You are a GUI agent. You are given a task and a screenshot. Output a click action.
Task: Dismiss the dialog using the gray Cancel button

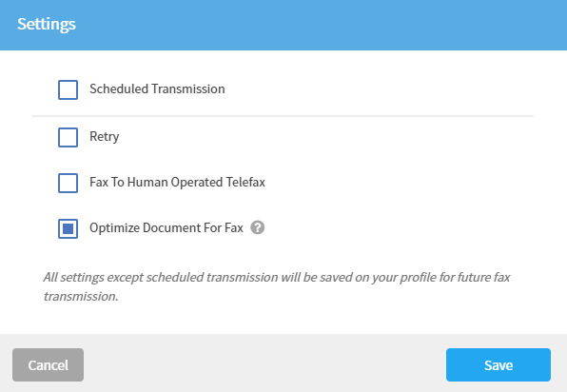(x=49, y=364)
